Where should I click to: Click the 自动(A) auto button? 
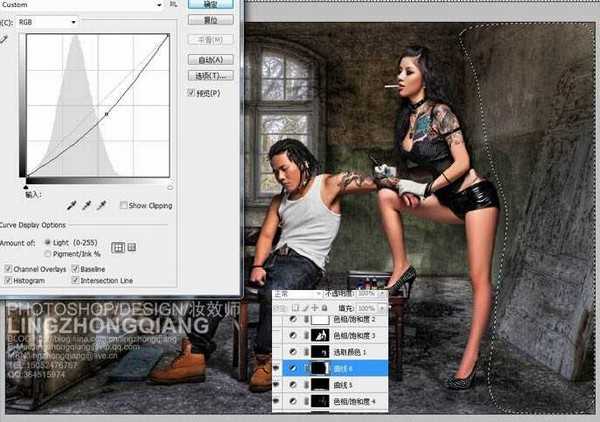[210, 59]
